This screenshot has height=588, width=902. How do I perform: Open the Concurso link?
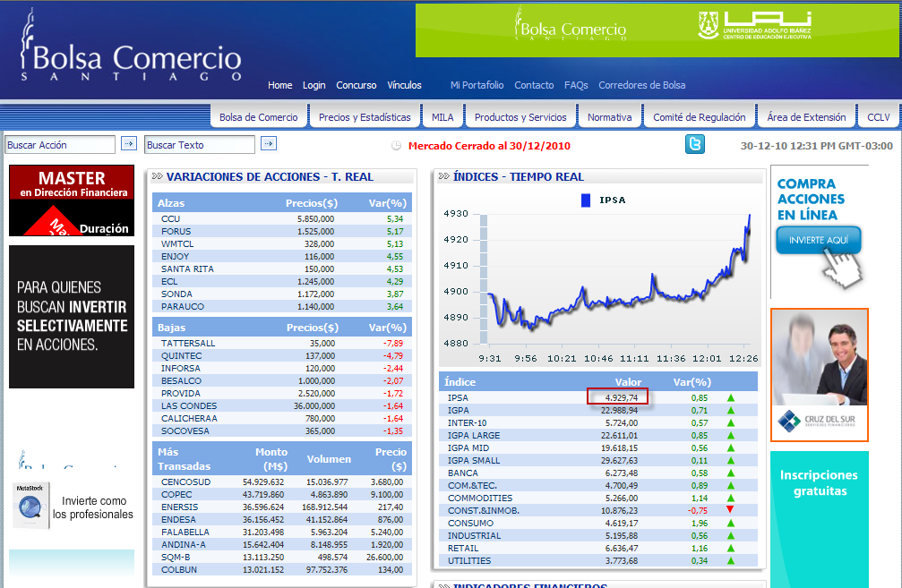pos(357,85)
